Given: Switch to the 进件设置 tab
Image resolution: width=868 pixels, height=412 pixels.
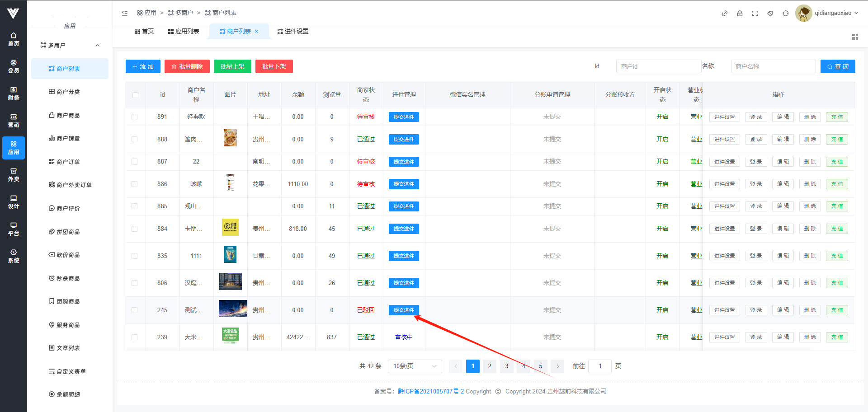Looking at the screenshot, I should tap(293, 31).
